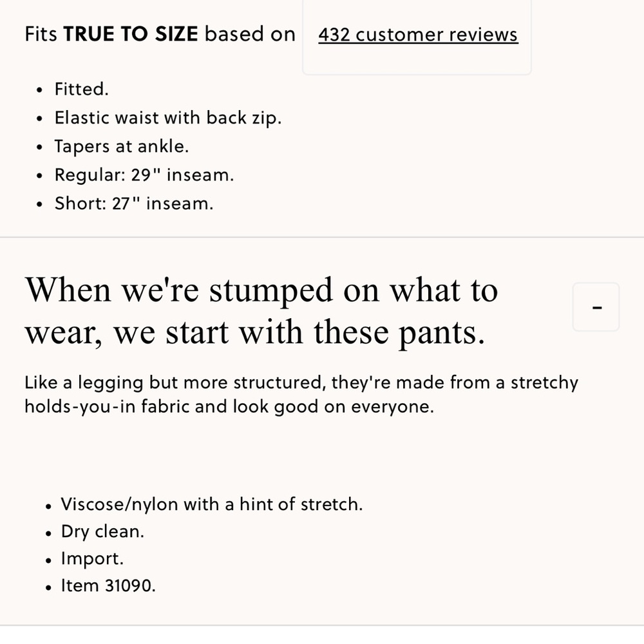
Task: Click the 'When we're stumped' heading
Action: [261, 290]
